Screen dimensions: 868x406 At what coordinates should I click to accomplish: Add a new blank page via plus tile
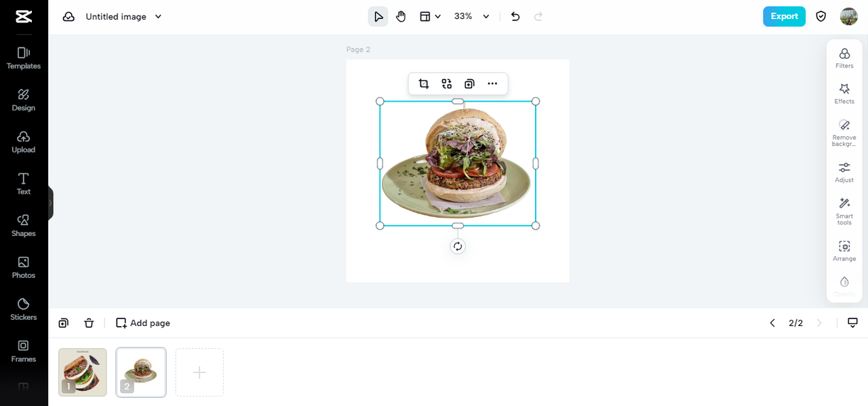pos(199,372)
